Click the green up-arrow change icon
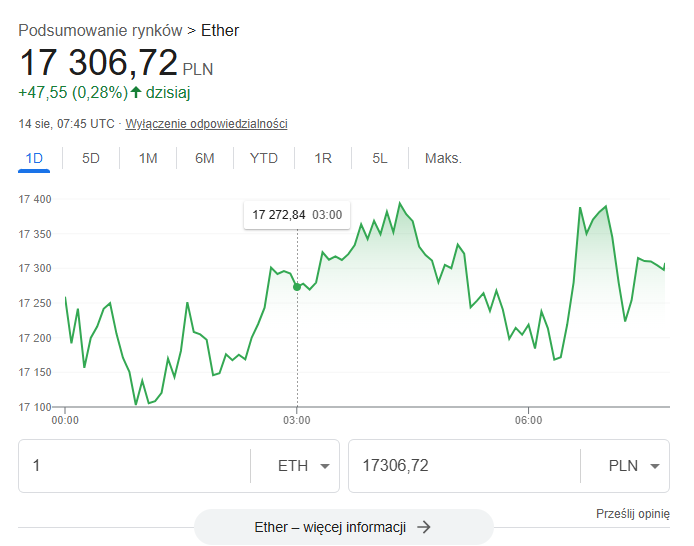The height and width of the screenshot is (546, 694). pos(136,92)
